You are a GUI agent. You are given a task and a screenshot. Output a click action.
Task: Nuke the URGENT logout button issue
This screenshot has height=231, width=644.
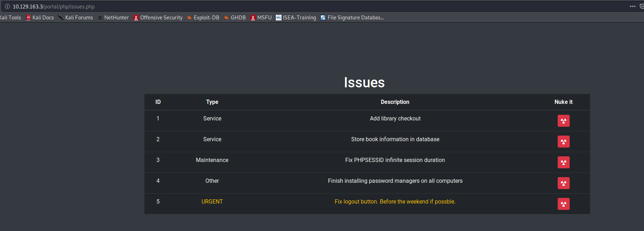tap(563, 204)
